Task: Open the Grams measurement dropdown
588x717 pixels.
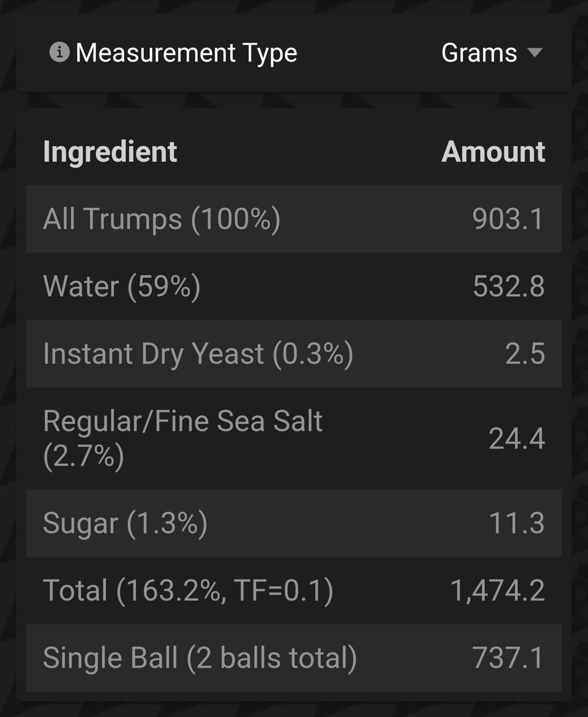Action: (x=479, y=53)
